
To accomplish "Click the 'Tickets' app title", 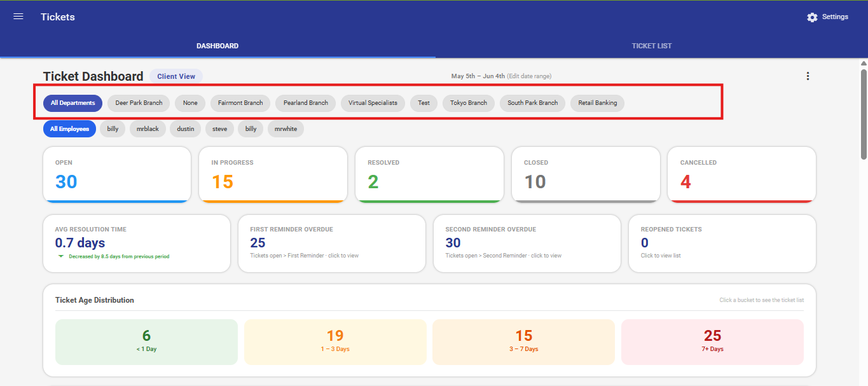I will 58,17.
